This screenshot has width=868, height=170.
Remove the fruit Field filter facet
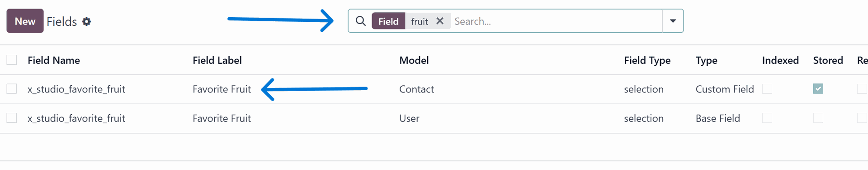point(440,21)
